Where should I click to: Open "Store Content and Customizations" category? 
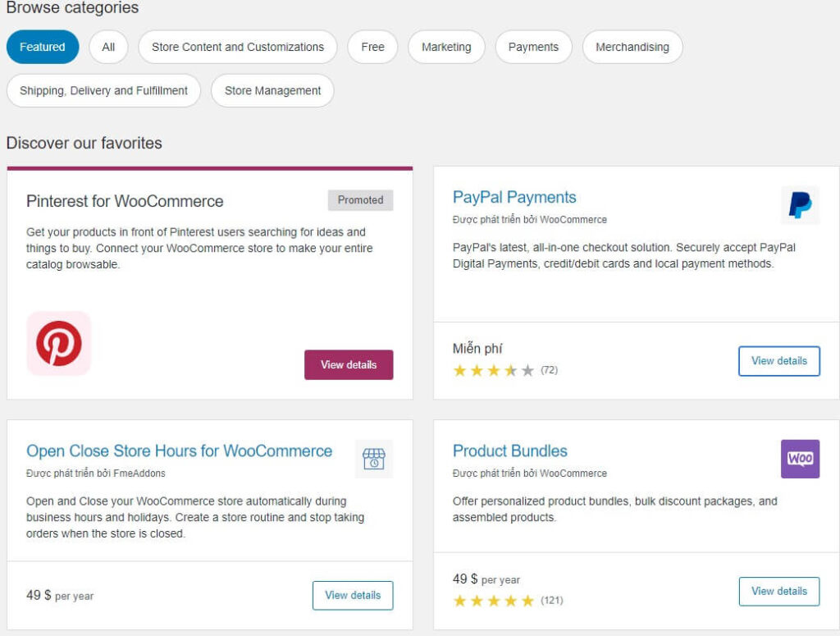click(238, 47)
